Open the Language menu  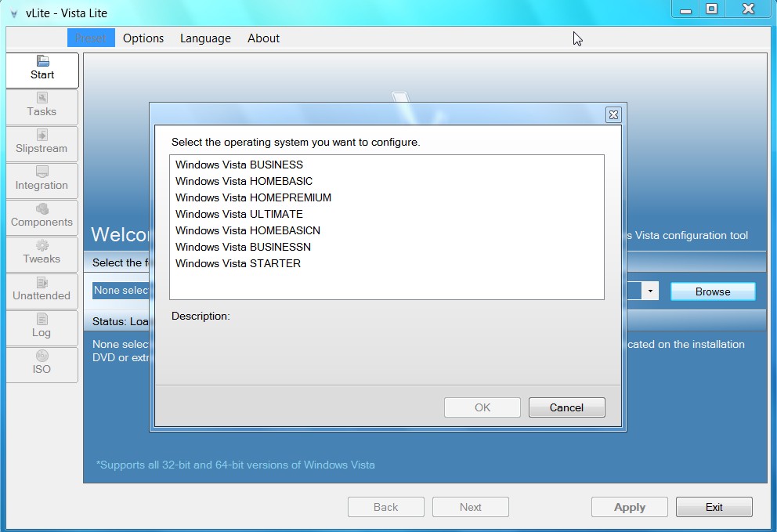pos(205,38)
